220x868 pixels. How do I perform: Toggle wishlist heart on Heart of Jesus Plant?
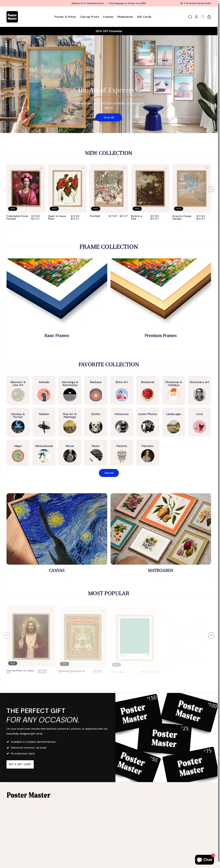click(x=83, y=168)
